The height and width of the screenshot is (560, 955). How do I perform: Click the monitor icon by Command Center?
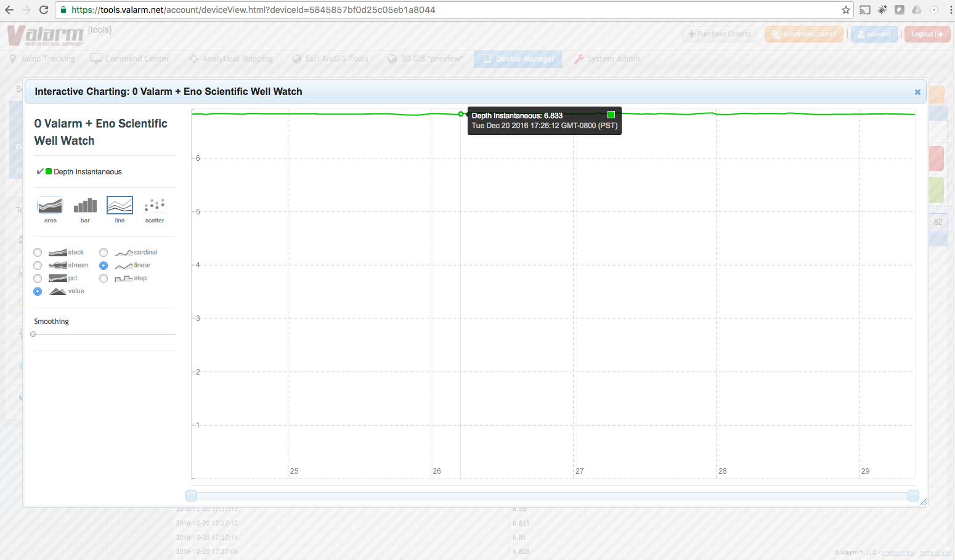tap(96, 59)
